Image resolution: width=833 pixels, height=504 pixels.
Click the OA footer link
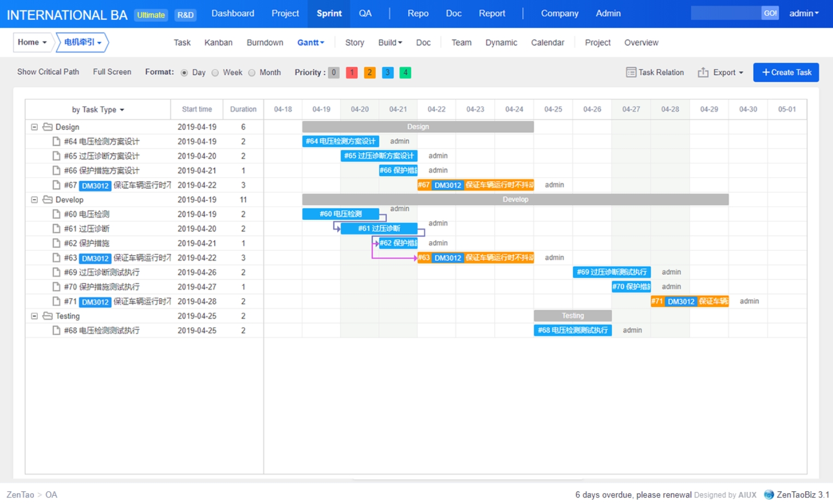pos(51,495)
